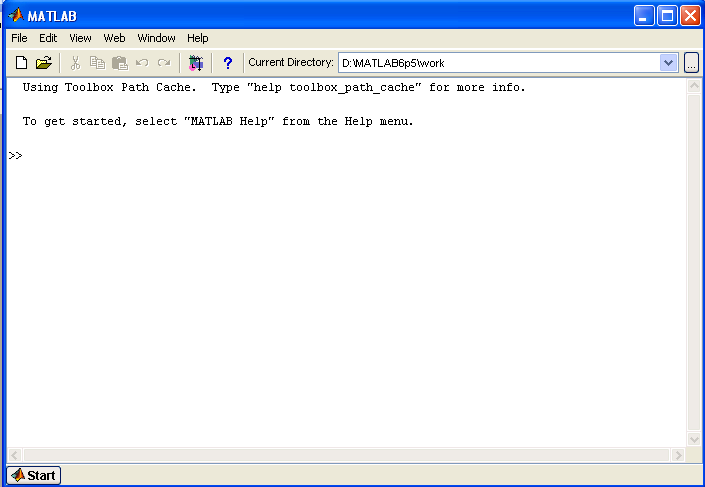Launch Simulink from the toolbar icon
The width and height of the screenshot is (705, 487).
196,63
